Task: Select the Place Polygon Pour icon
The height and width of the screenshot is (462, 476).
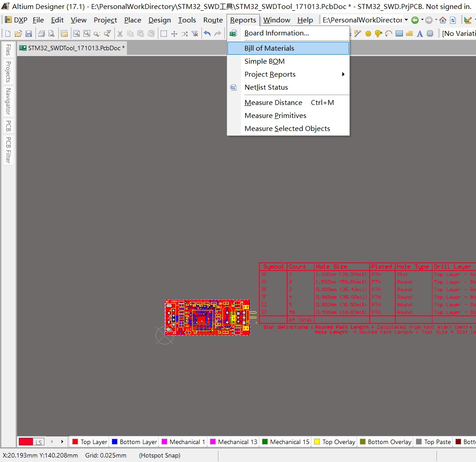Action: point(410,34)
